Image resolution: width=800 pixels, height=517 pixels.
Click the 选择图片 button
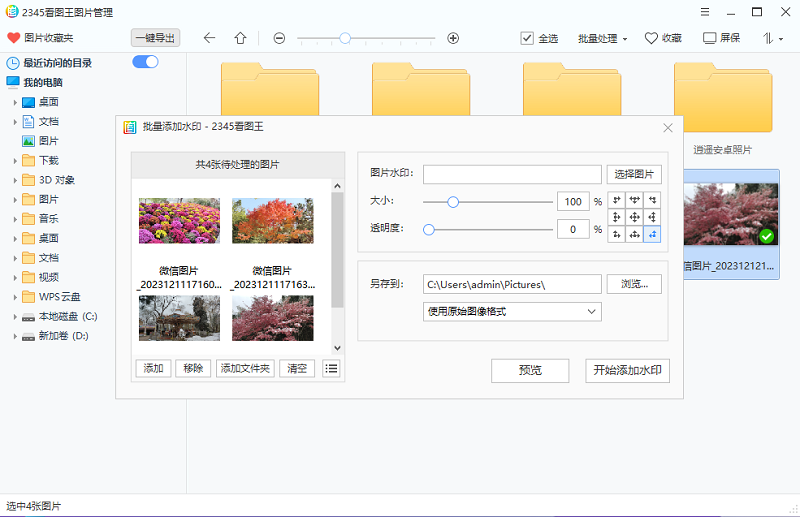[x=634, y=174]
